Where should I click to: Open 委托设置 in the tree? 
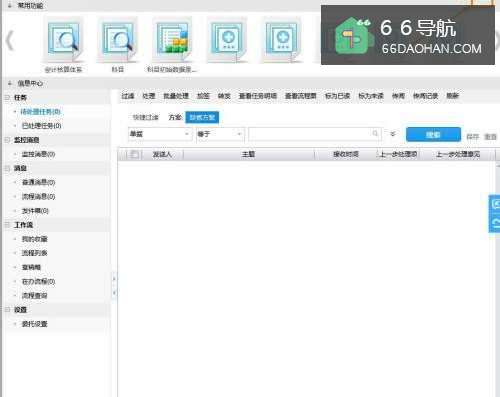(34, 324)
